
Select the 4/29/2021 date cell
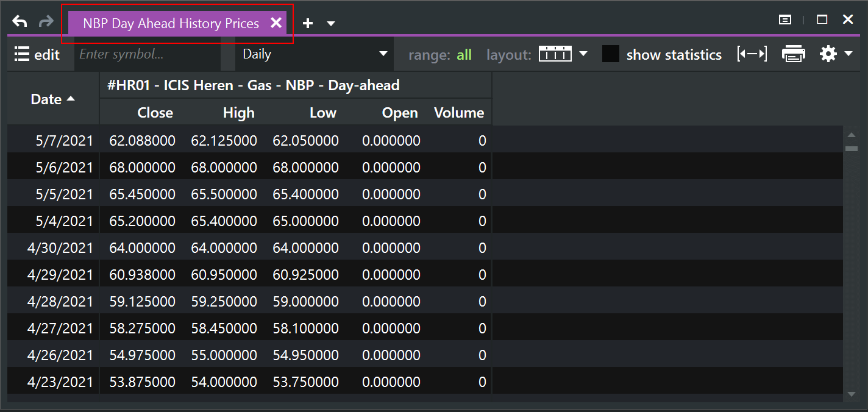[53, 275]
